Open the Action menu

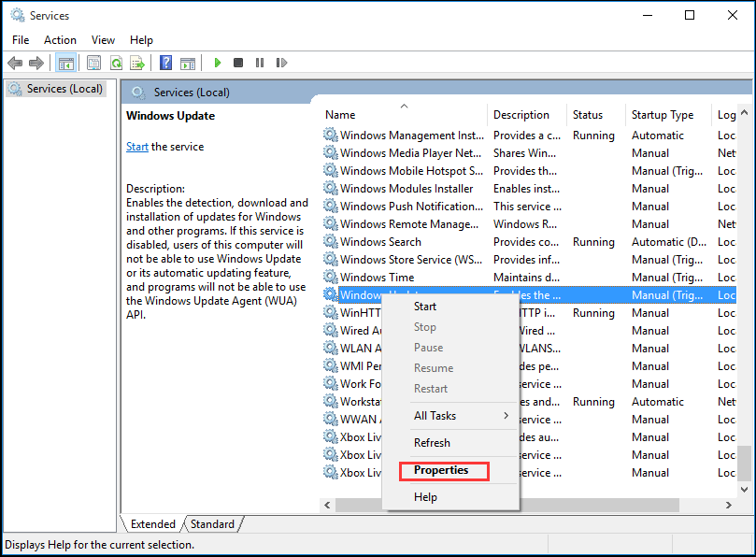tap(60, 39)
